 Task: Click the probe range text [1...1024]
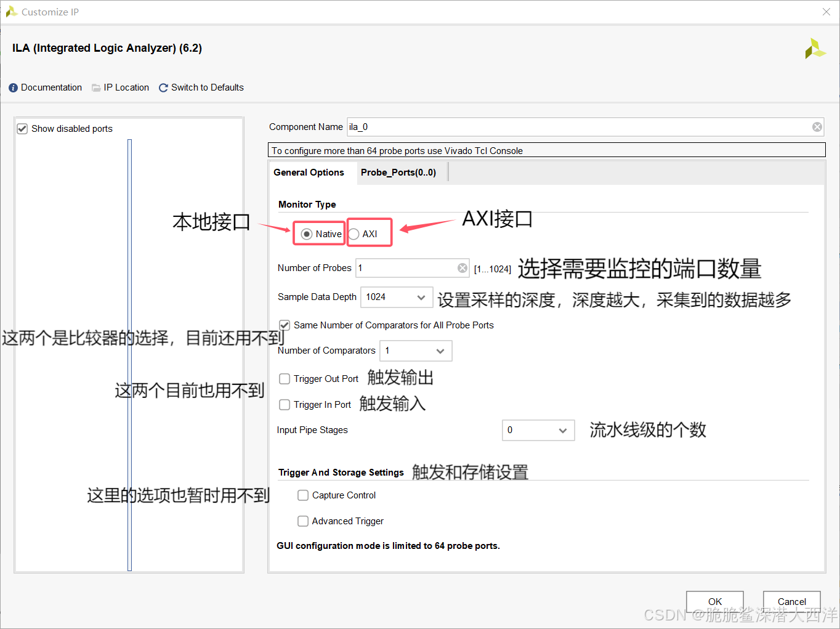coord(493,269)
